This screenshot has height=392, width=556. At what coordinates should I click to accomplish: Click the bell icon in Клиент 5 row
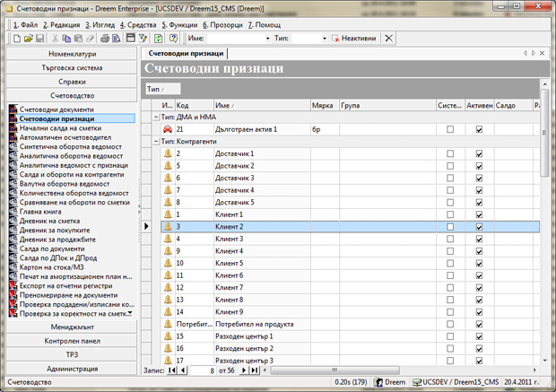(168, 263)
